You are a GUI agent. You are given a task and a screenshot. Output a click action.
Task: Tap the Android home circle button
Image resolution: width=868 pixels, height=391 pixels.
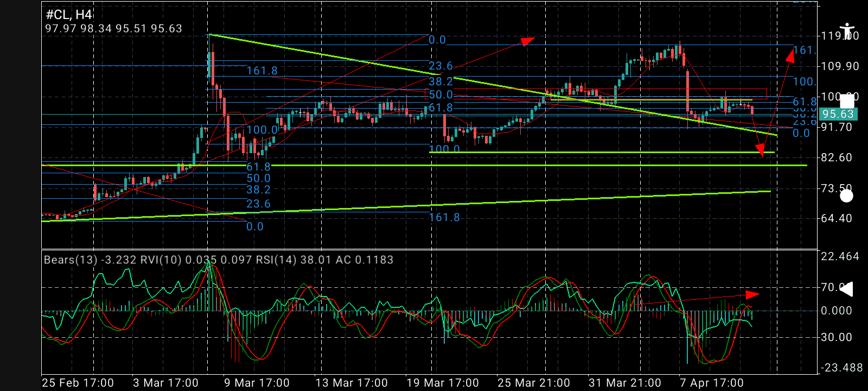846,196
